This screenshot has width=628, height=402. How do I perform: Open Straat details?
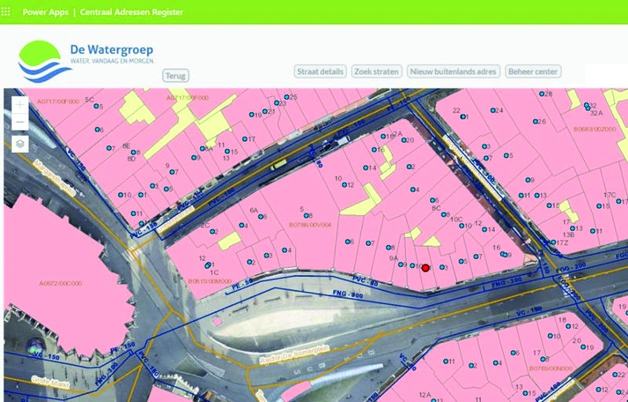320,72
